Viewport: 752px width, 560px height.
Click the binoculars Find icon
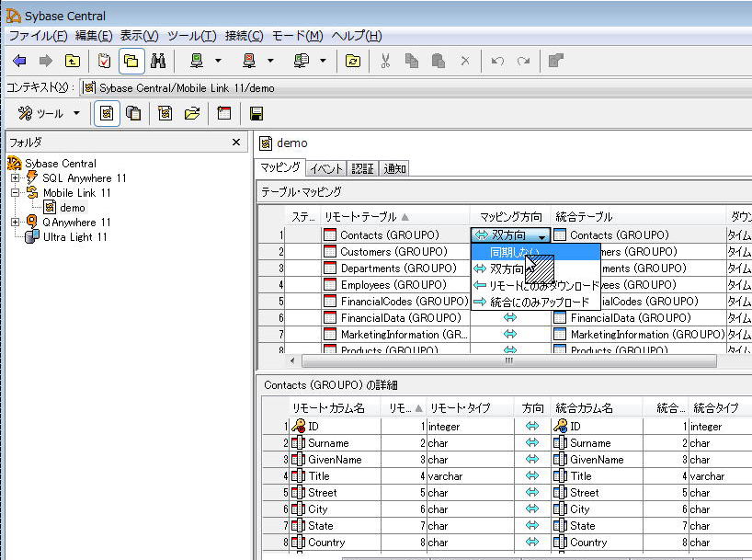(x=158, y=62)
